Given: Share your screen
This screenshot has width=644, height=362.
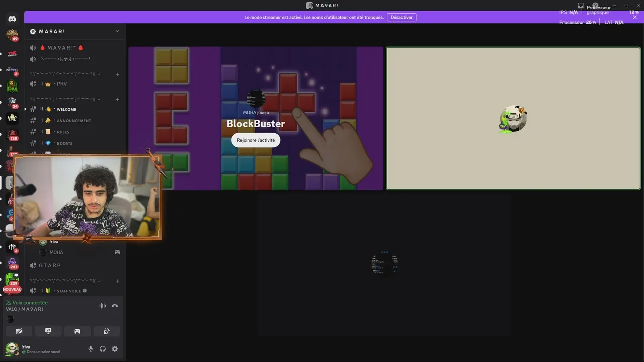Looking at the screenshot, I should (48, 331).
